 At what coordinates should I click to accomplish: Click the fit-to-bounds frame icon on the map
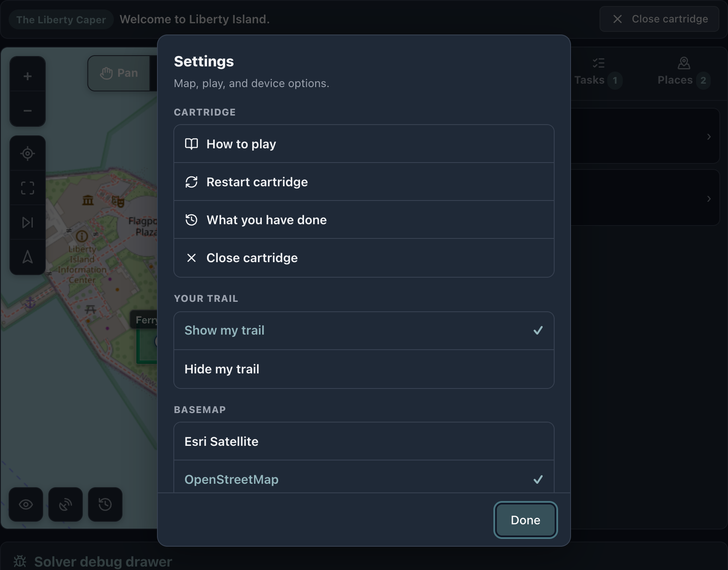click(28, 188)
